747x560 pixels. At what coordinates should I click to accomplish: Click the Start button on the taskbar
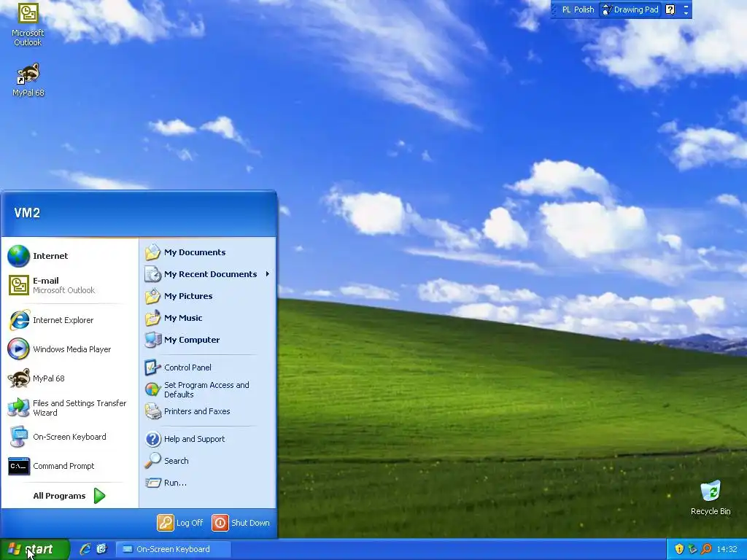tap(34, 549)
